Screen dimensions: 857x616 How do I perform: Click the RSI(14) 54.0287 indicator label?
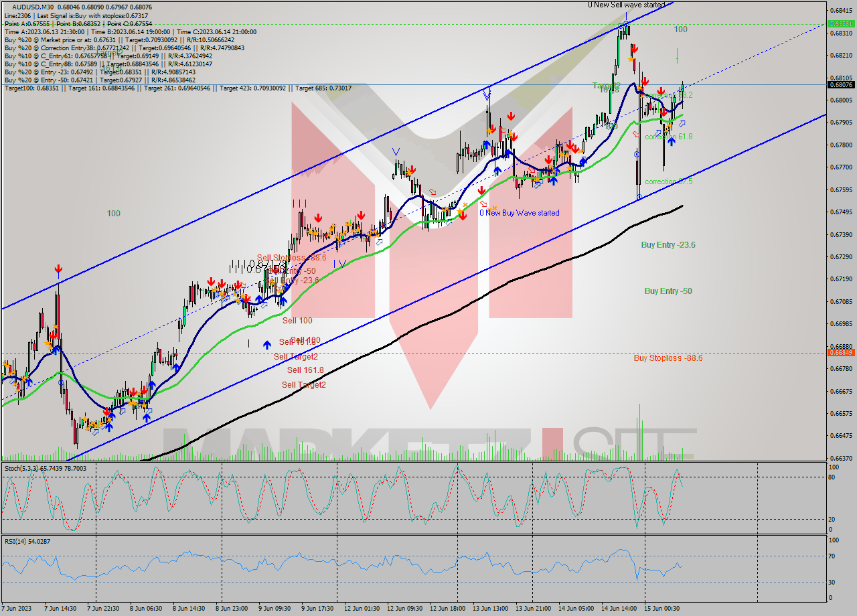(x=27, y=541)
